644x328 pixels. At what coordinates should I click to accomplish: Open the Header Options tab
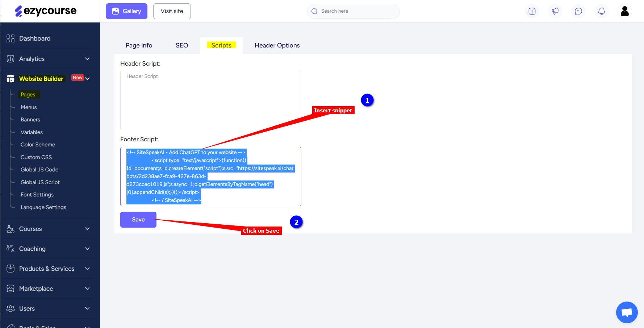pyautogui.click(x=277, y=45)
